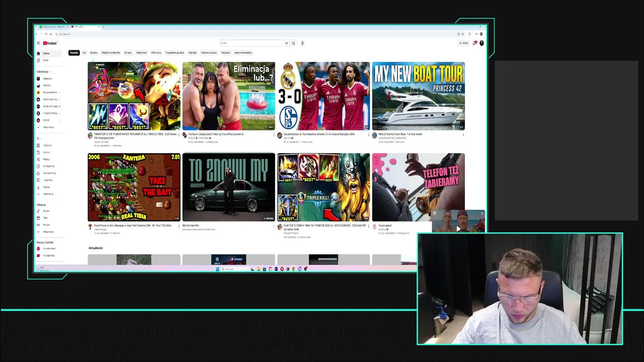
Task: Open Filmy under Odkrywaj in the sidebar
Action: (48, 218)
